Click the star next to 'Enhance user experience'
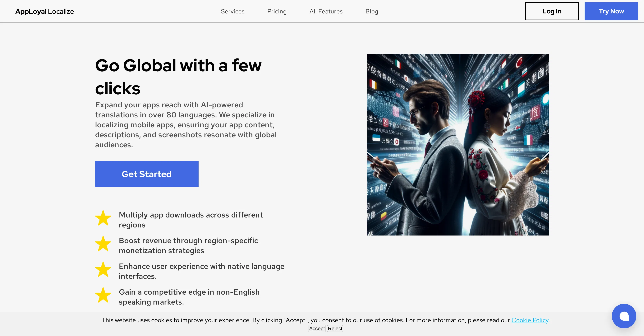 click(103, 270)
